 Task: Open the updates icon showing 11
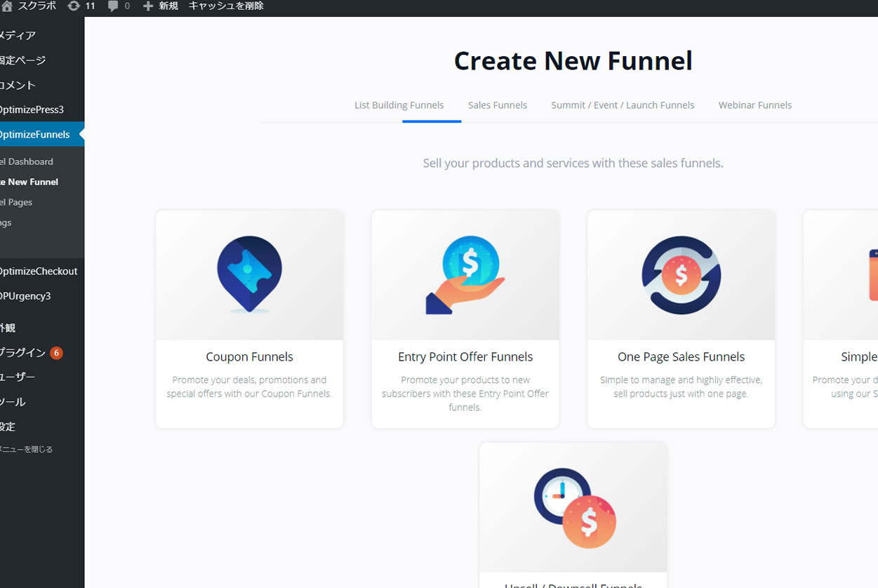pyautogui.click(x=74, y=6)
